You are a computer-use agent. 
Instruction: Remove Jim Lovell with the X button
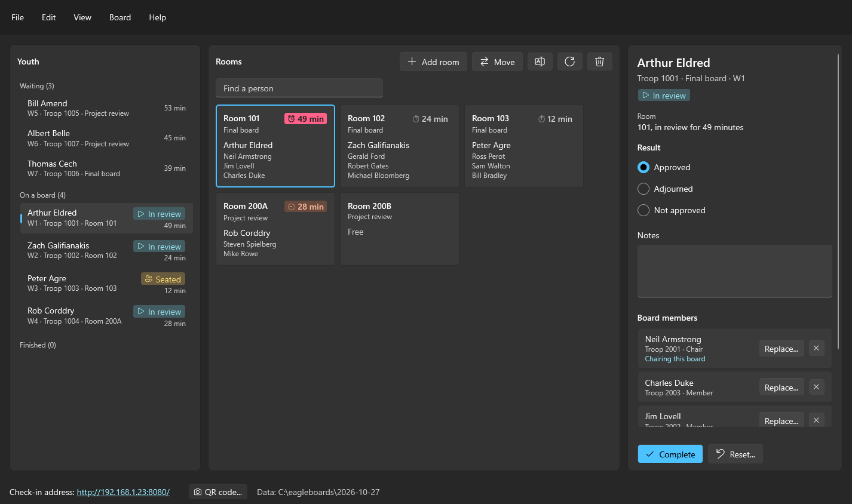pyautogui.click(x=816, y=420)
